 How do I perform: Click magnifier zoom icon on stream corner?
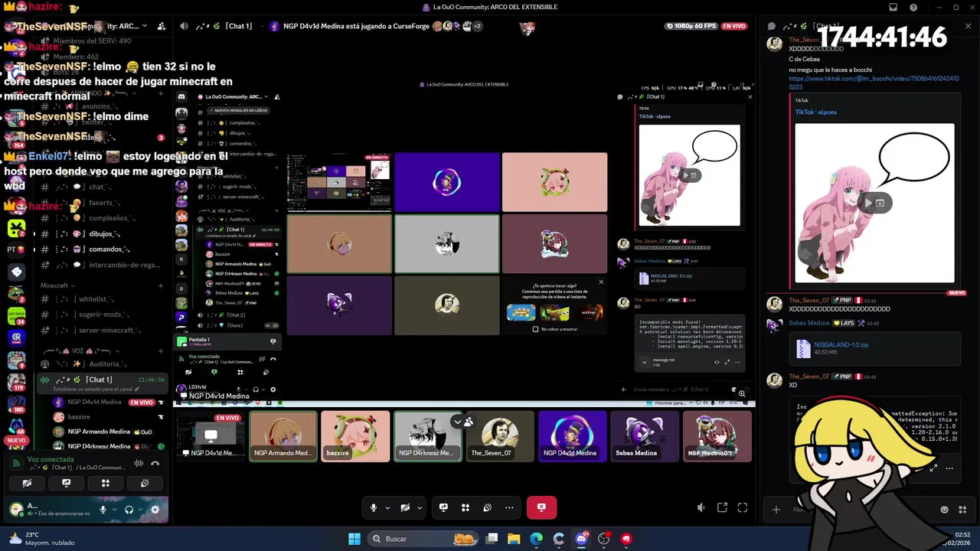click(742, 393)
